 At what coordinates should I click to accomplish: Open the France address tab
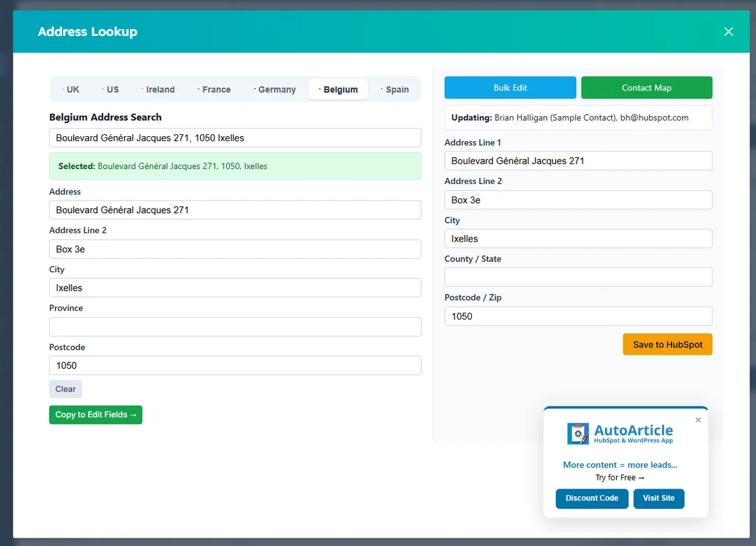pyautogui.click(x=214, y=90)
